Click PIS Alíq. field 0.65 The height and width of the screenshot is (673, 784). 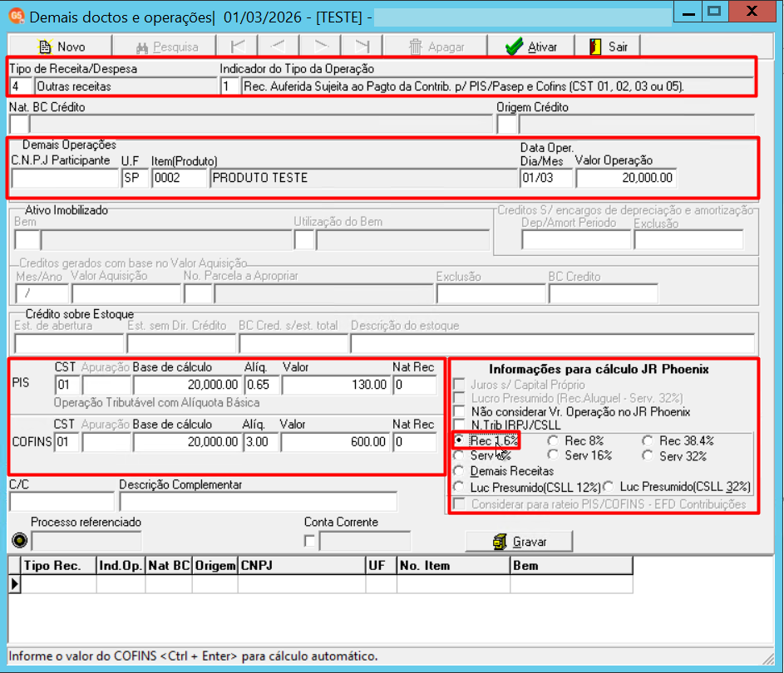(x=261, y=385)
